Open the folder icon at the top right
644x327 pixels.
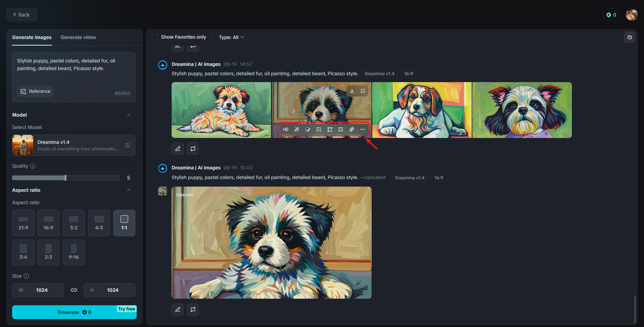point(629,37)
